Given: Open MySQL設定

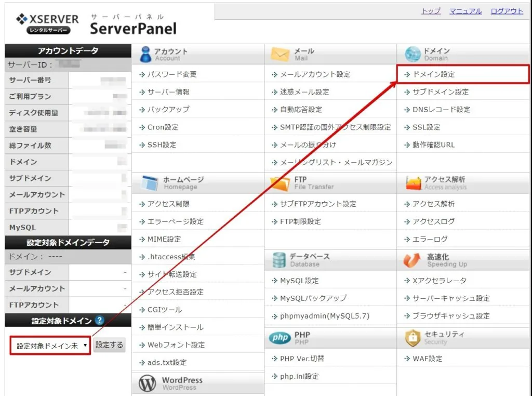Looking at the screenshot, I should click(299, 281).
